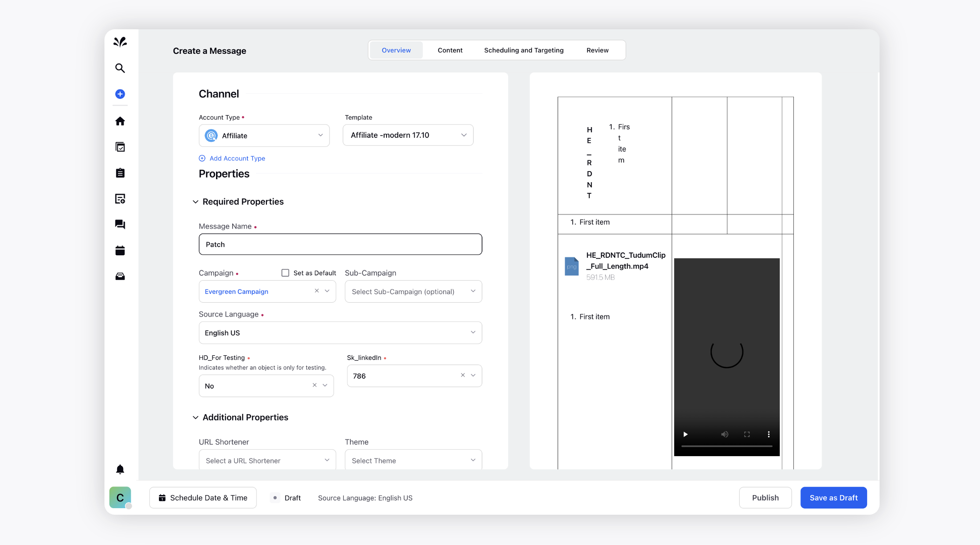The height and width of the screenshot is (545, 980).
Task: Open the Campaign dropdown arrow
Action: (327, 291)
